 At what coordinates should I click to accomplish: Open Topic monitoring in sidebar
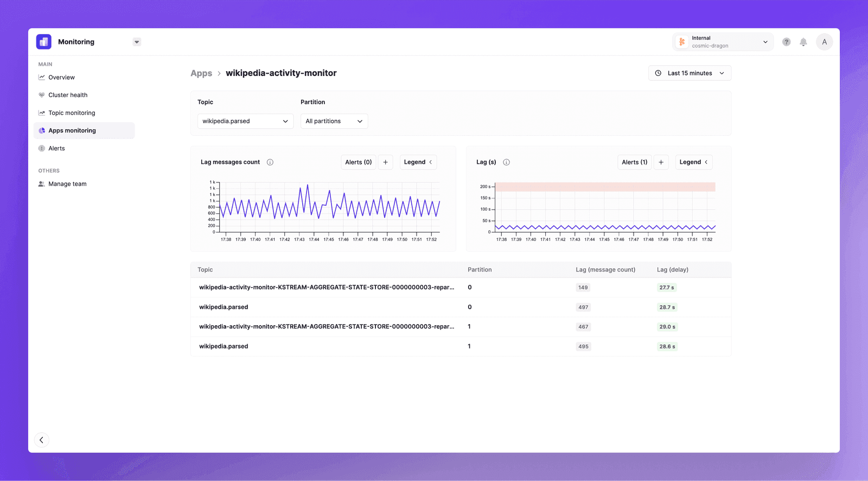pyautogui.click(x=72, y=113)
